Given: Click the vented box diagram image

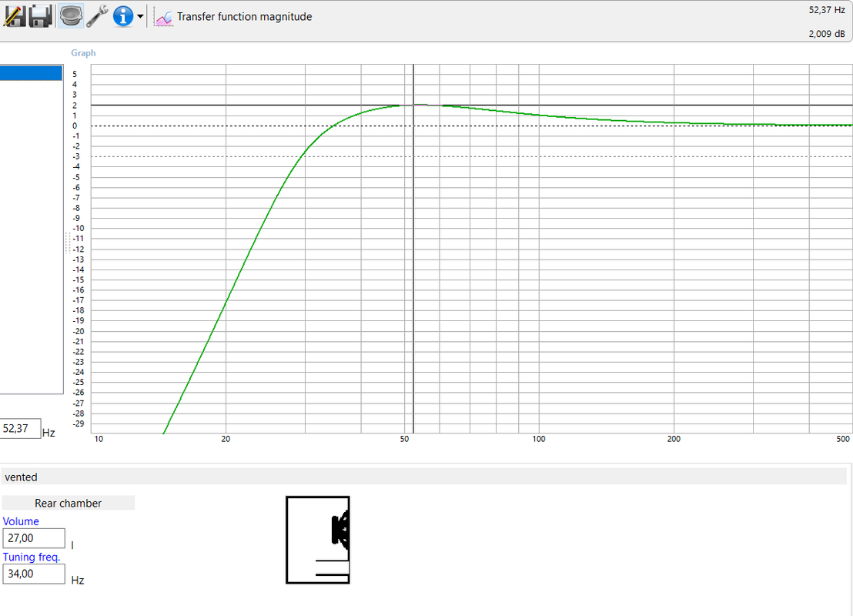Looking at the screenshot, I should tap(318, 540).
